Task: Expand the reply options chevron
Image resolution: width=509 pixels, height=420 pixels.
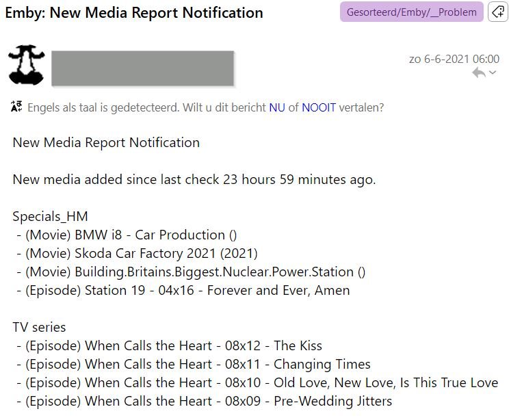Action: coord(493,73)
